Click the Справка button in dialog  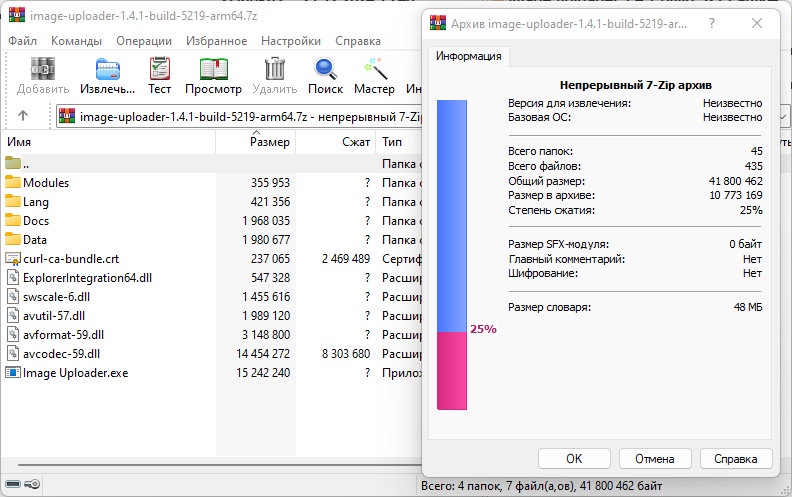[735, 459]
